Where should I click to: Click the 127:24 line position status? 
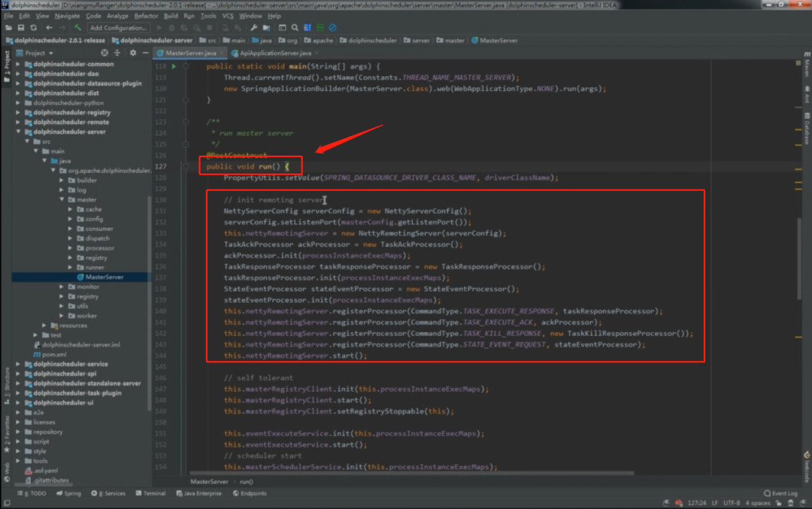point(696,503)
